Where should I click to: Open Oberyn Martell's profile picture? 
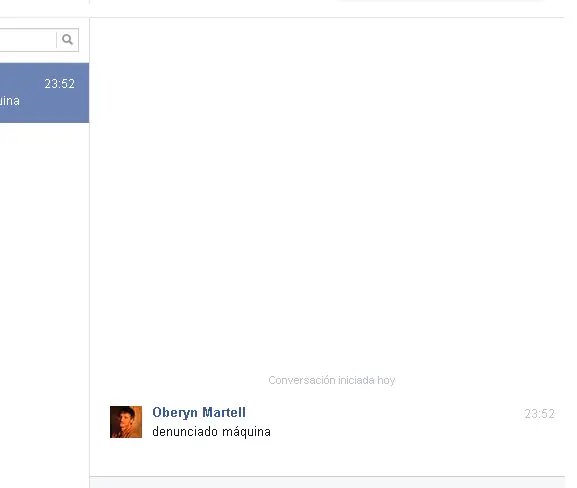click(x=126, y=422)
